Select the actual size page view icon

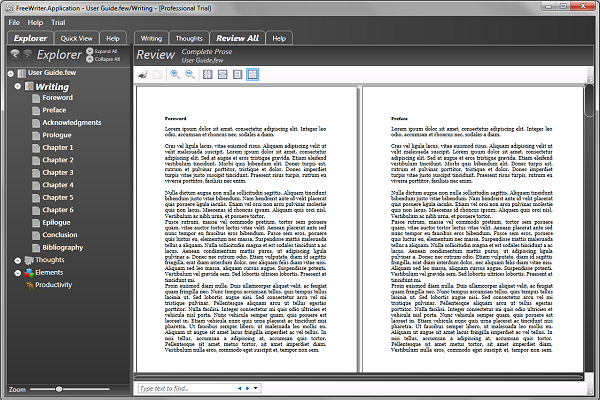(x=207, y=74)
